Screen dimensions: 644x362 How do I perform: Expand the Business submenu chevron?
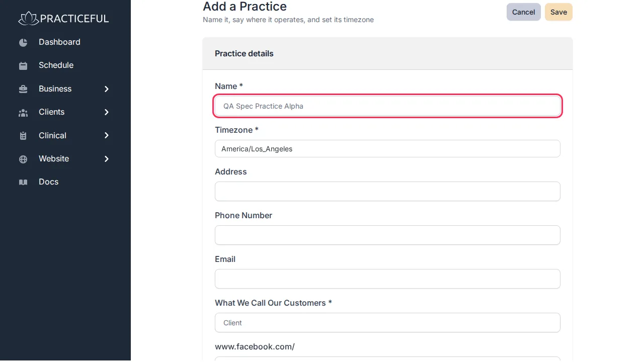pos(107,89)
